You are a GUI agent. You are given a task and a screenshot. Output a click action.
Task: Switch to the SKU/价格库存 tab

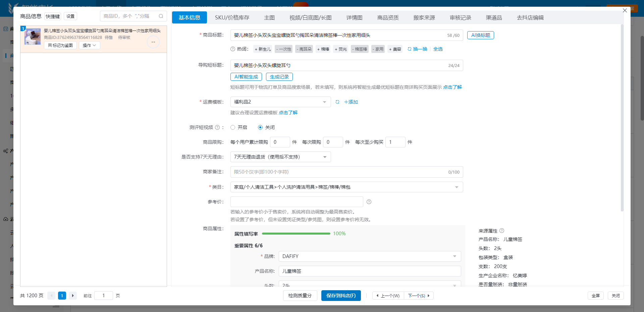coord(232,17)
